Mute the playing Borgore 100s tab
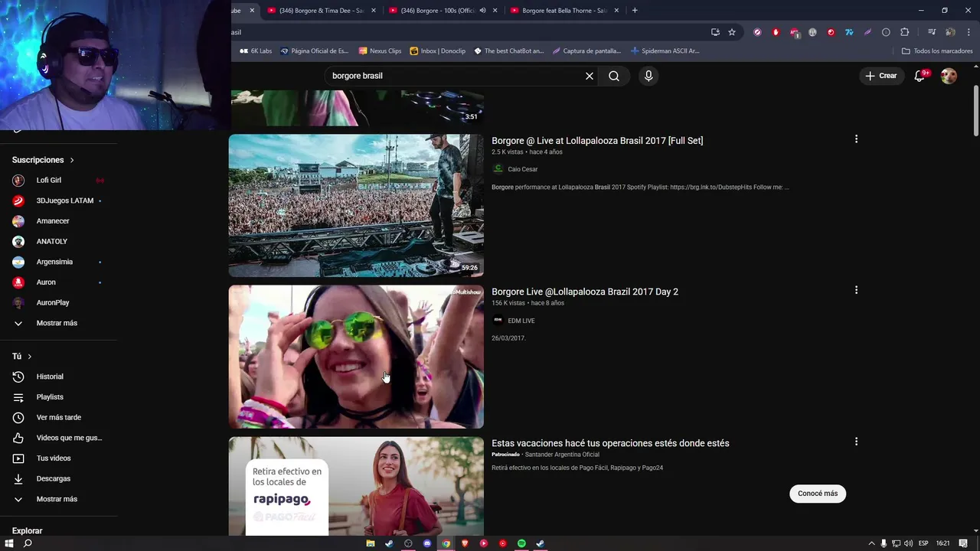 pos(482,11)
